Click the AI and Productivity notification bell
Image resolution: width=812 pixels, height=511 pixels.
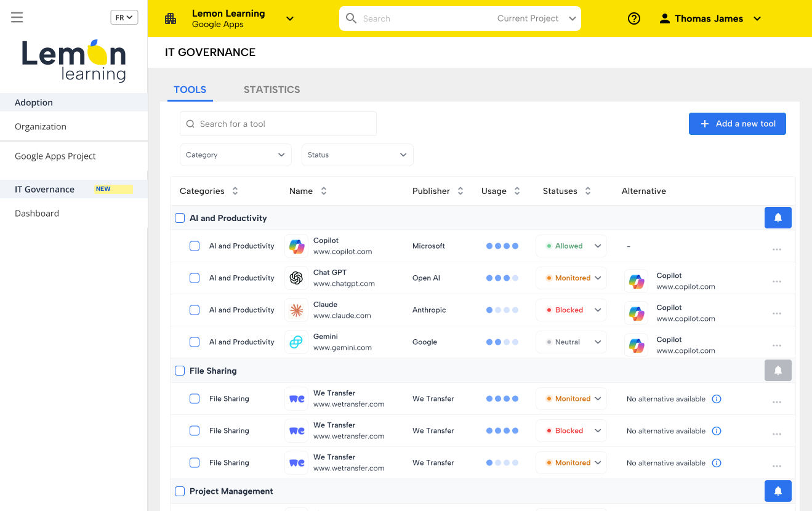tap(778, 218)
